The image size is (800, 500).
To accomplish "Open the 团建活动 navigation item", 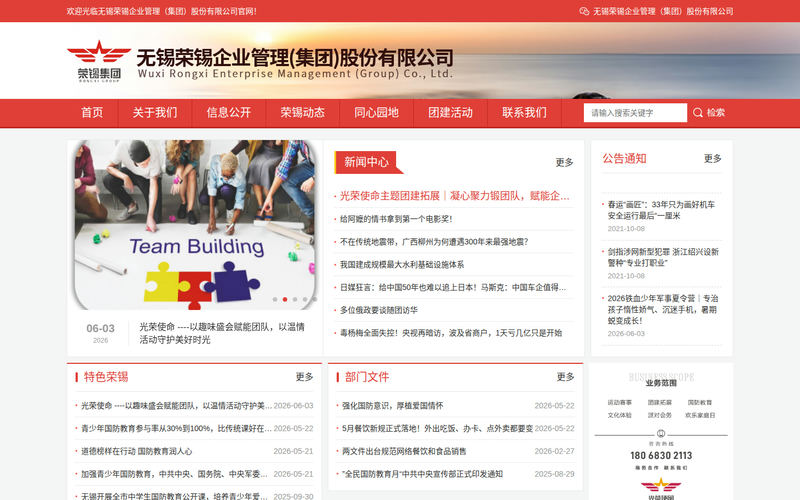I will (451, 113).
